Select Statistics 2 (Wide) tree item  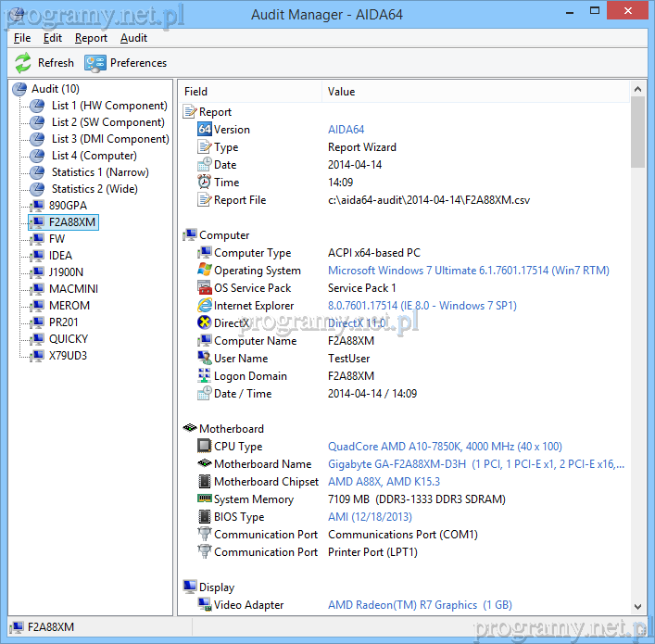(94, 189)
